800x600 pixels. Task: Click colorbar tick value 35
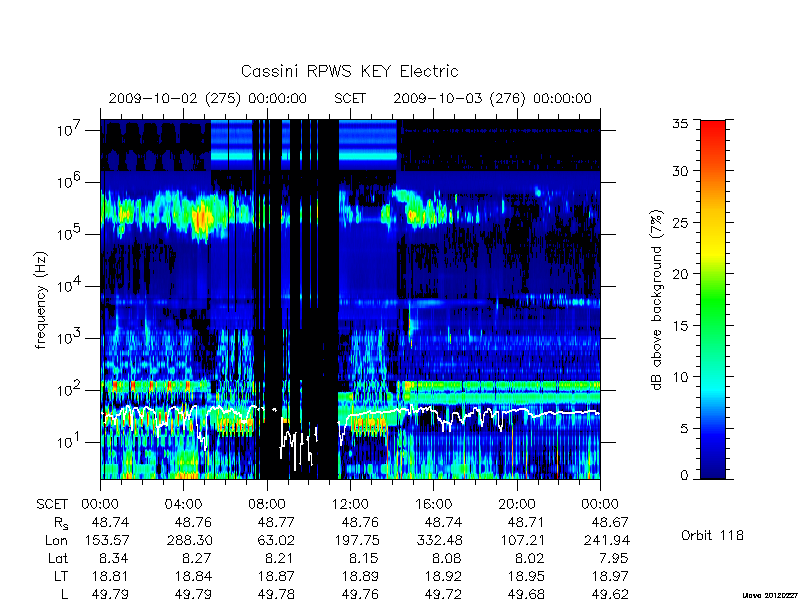[x=680, y=123]
